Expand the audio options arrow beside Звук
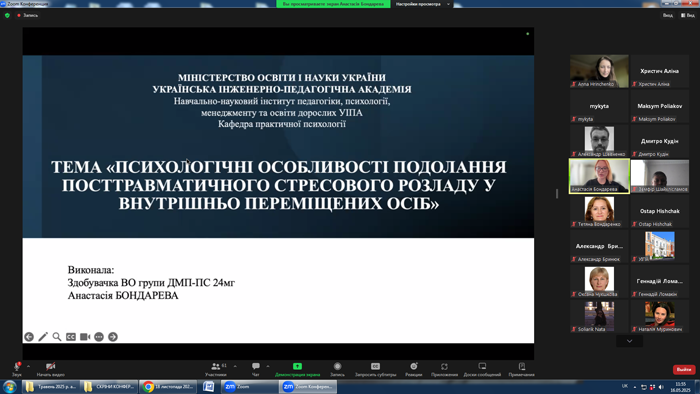The image size is (700, 394). 29,366
